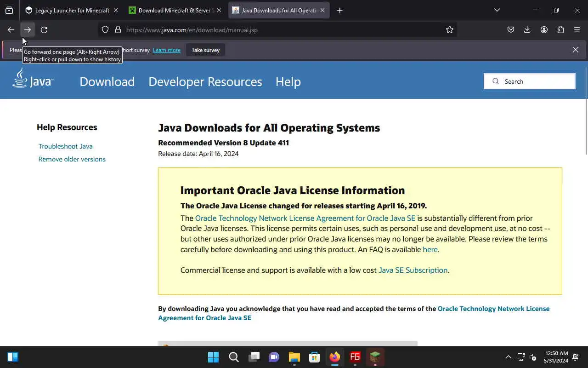The width and height of the screenshot is (588, 368).
Task: Switch to Legacy Launcher for Minecraft tab
Action: [72, 10]
